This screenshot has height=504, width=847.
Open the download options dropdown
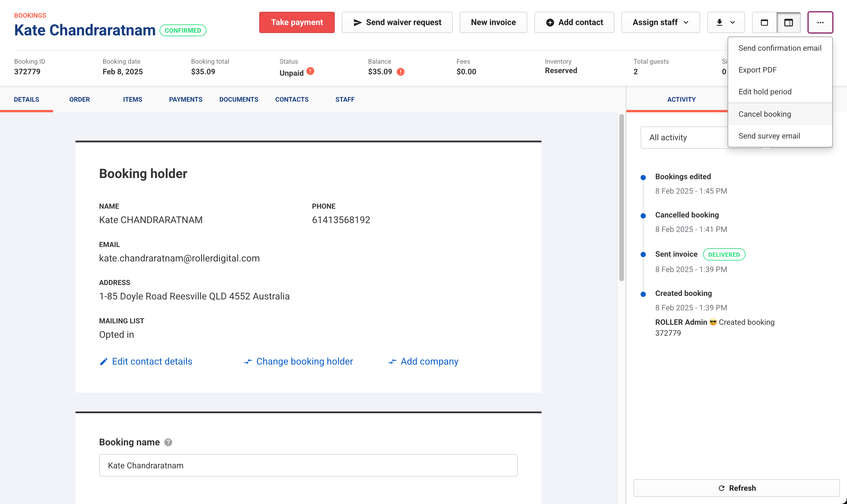click(x=726, y=22)
